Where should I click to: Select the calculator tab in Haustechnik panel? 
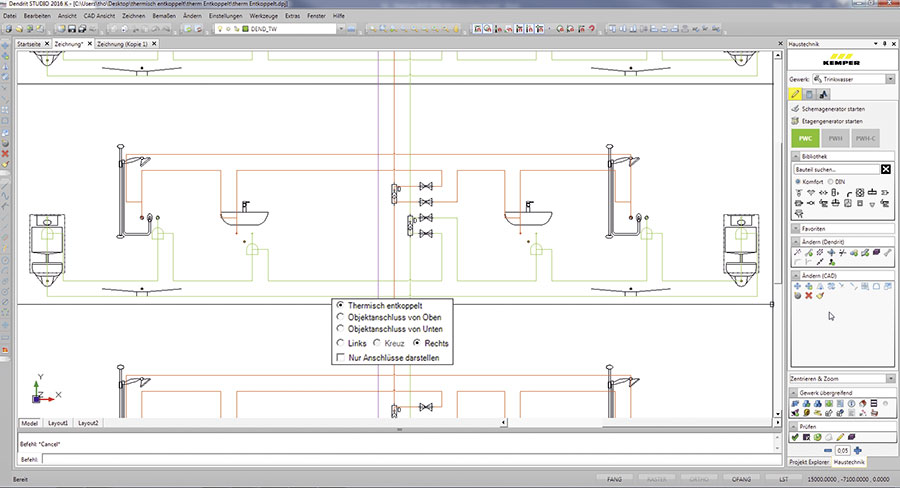(809, 94)
